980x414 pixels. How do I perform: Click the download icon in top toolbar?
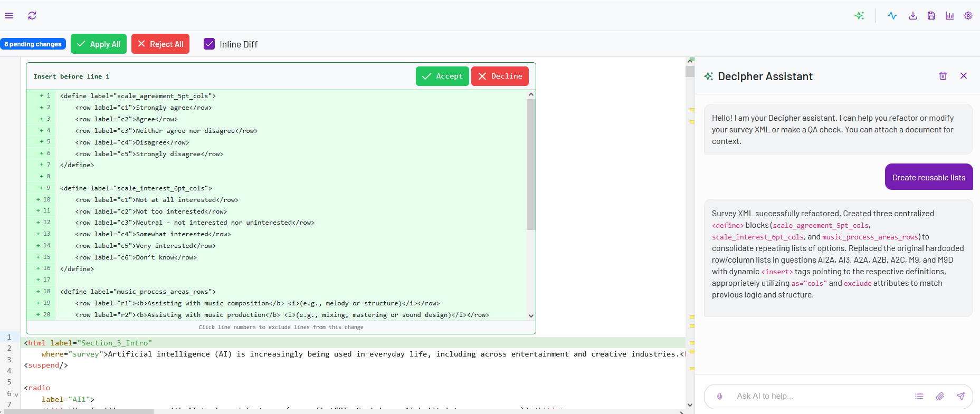(913, 16)
